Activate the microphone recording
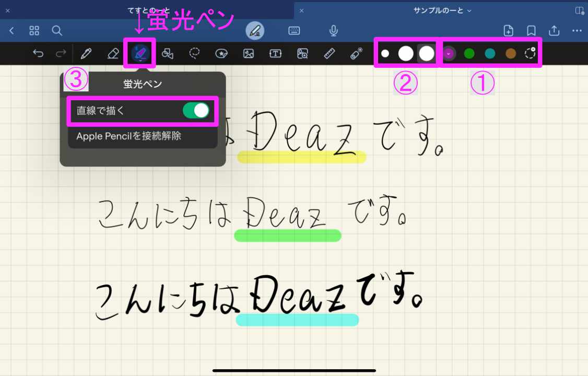Image resolution: width=588 pixels, height=376 pixels. coord(334,30)
